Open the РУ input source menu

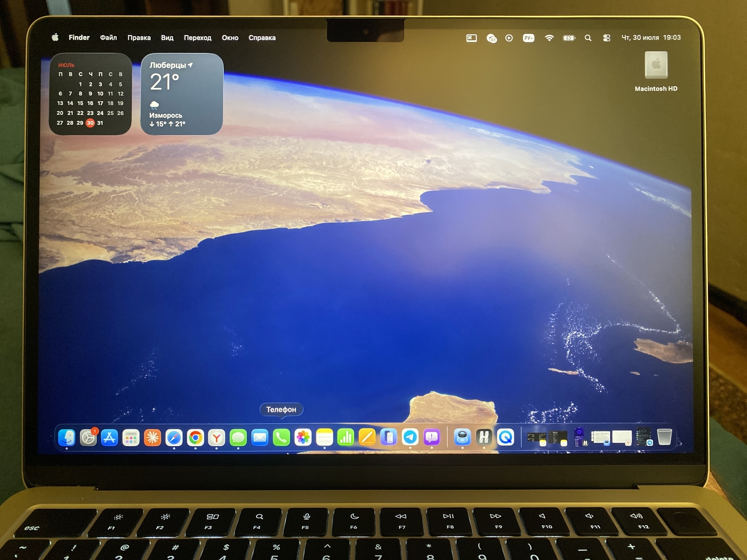529,38
